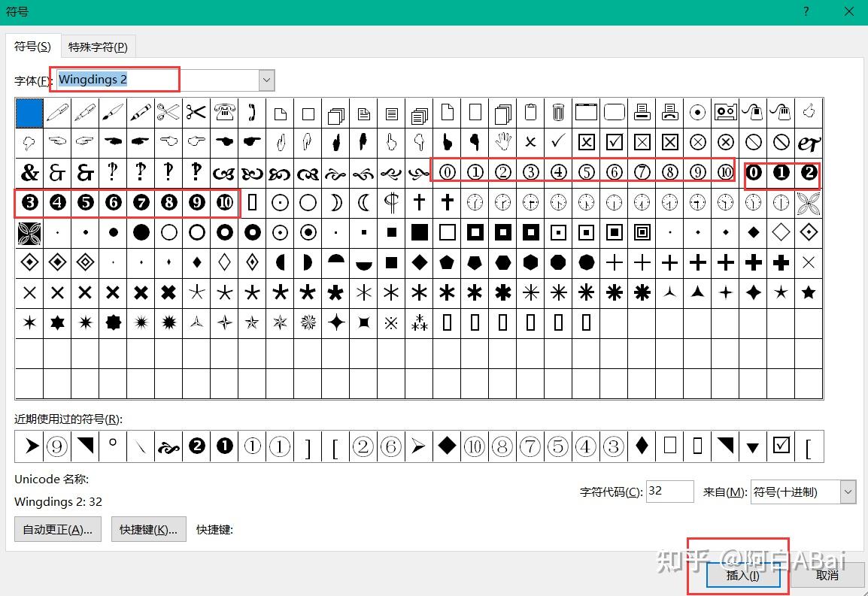Screen dimensions: 868x596
Task: Pick the printer symbol in the first row
Action: pos(642,113)
